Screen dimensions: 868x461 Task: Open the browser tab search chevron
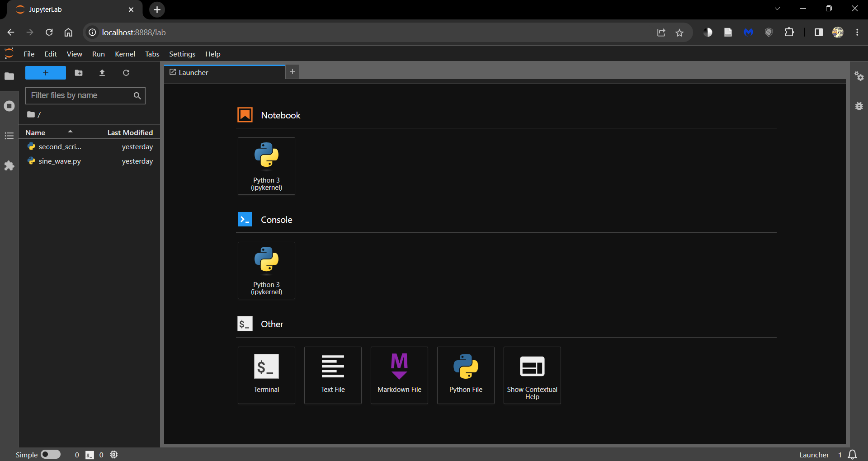777,9
